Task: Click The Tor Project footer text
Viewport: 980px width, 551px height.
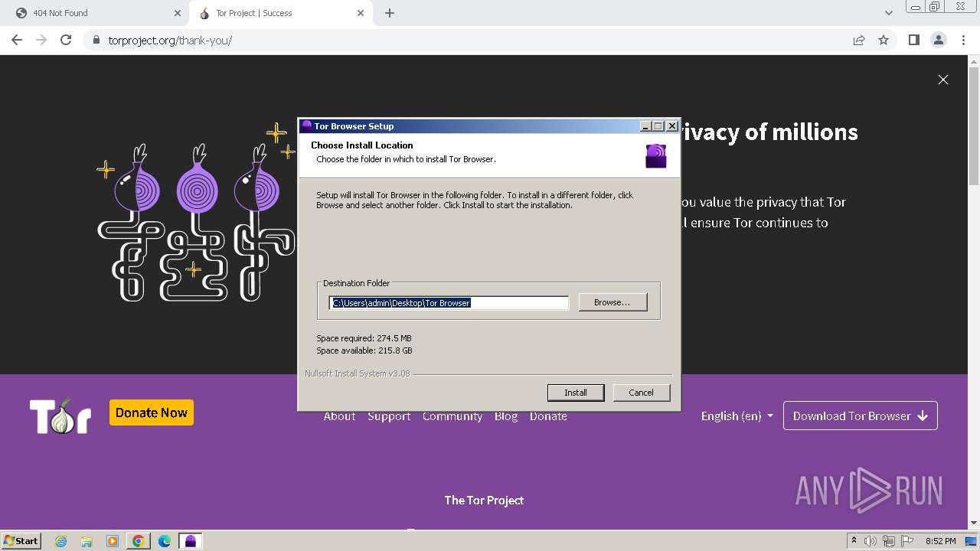Action: coord(484,500)
